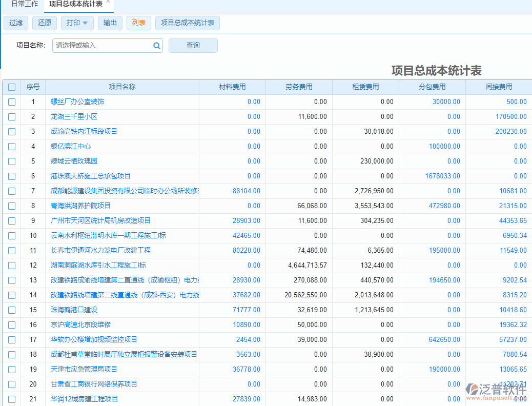Check the checkbox for 珠海鹤港口建设 row
The image size is (532, 406).
click(x=12, y=310)
